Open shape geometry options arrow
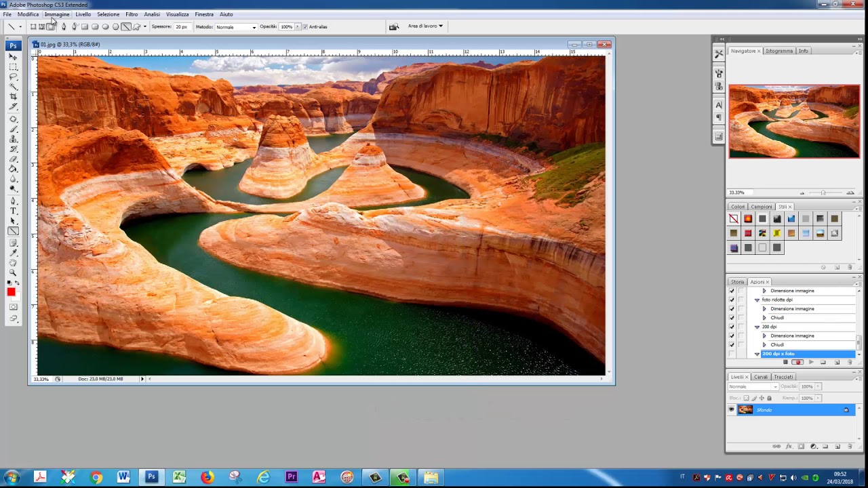 pyautogui.click(x=145, y=26)
